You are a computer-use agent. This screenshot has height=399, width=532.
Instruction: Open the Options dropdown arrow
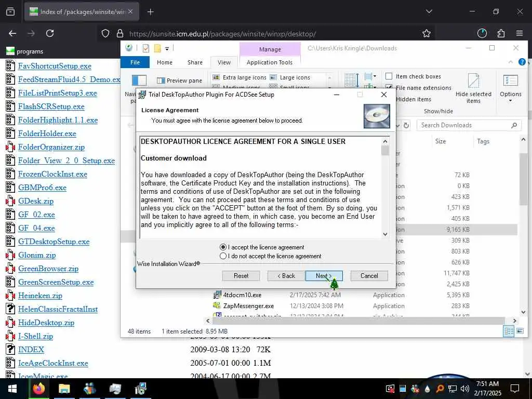click(510, 101)
